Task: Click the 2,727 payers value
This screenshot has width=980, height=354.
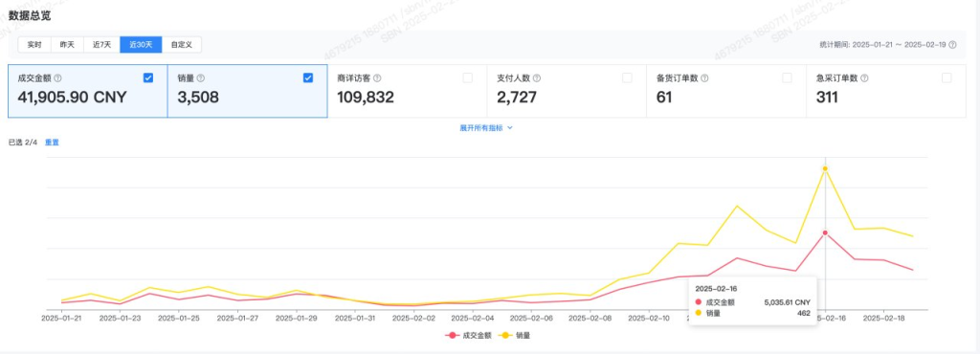Action: pyautogui.click(x=516, y=98)
